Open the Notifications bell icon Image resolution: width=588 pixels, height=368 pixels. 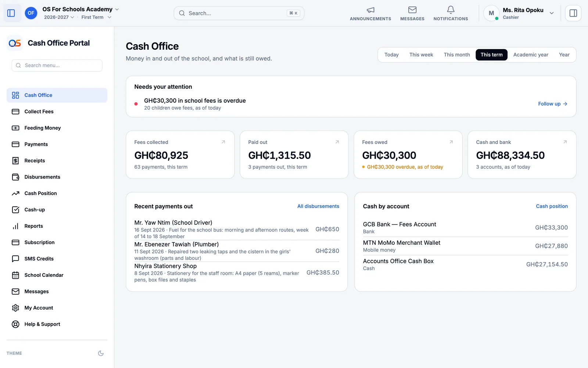pos(451,10)
